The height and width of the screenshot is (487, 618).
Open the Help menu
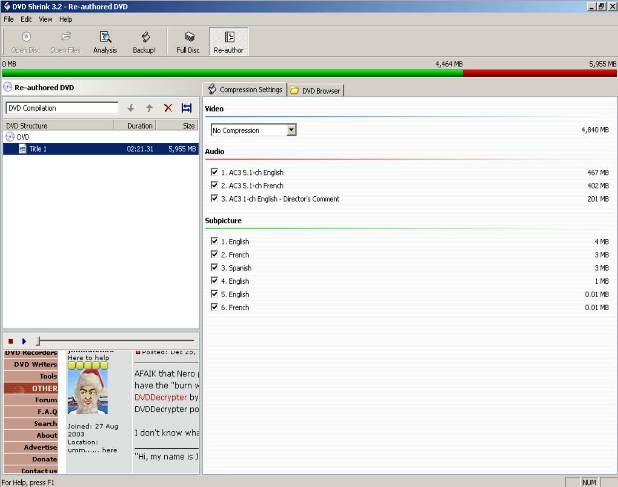66,19
